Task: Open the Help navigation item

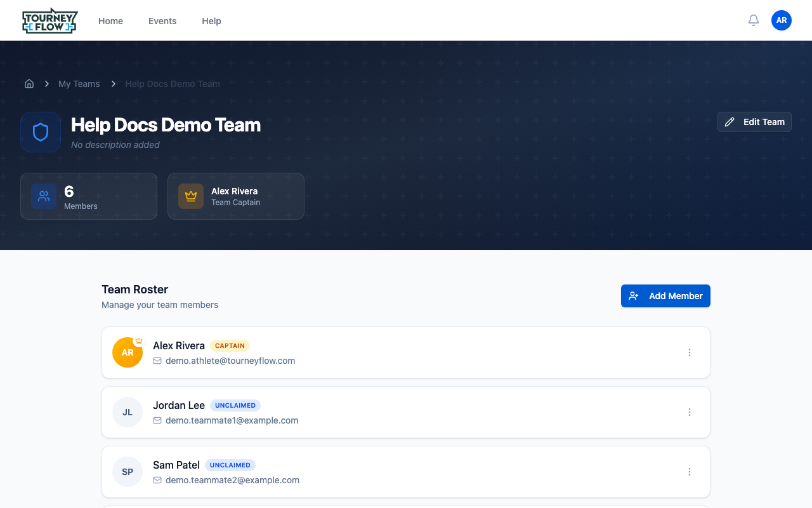Action: point(211,21)
